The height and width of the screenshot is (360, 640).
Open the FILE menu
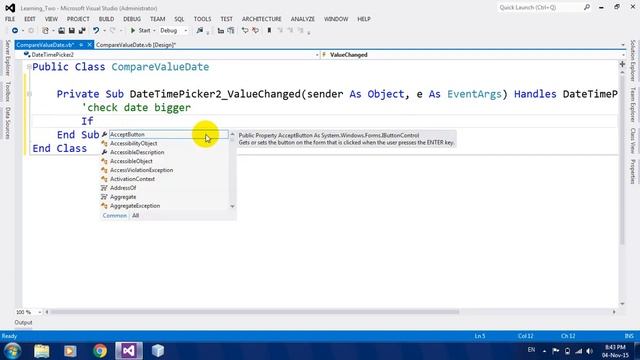[x=10, y=19]
